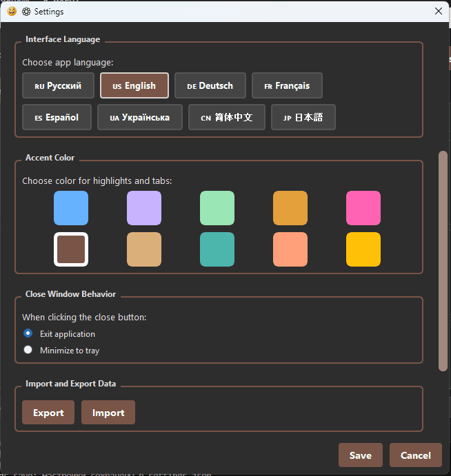
Task: Save the settings changes
Action: coord(360,455)
